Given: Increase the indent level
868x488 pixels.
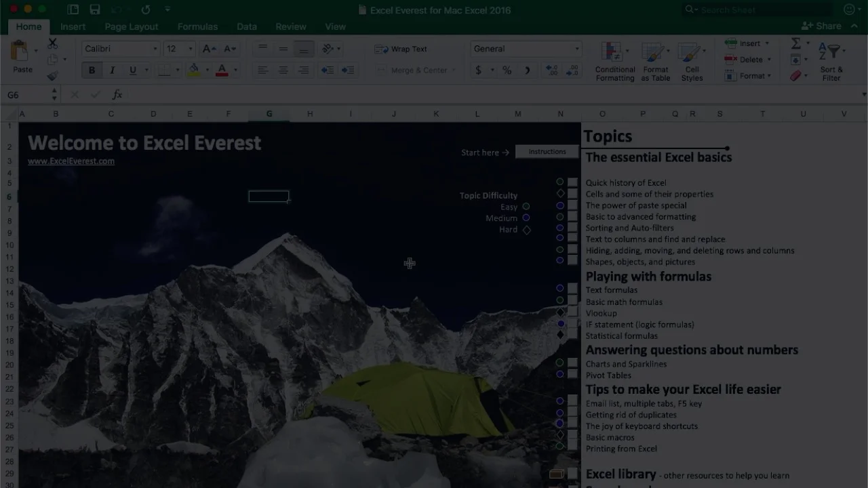Looking at the screenshot, I should 347,70.
